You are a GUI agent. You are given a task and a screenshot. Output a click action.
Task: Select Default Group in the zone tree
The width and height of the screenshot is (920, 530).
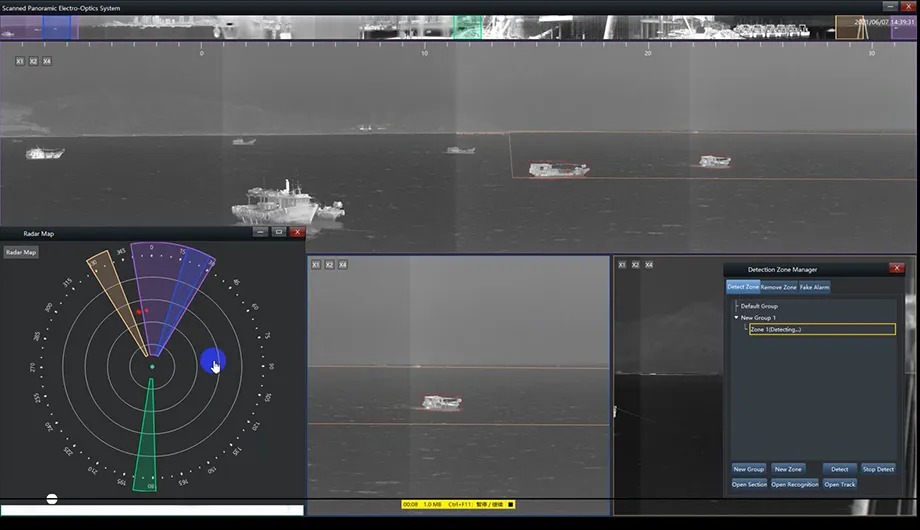pyautogui.click(x=758, y=306)
